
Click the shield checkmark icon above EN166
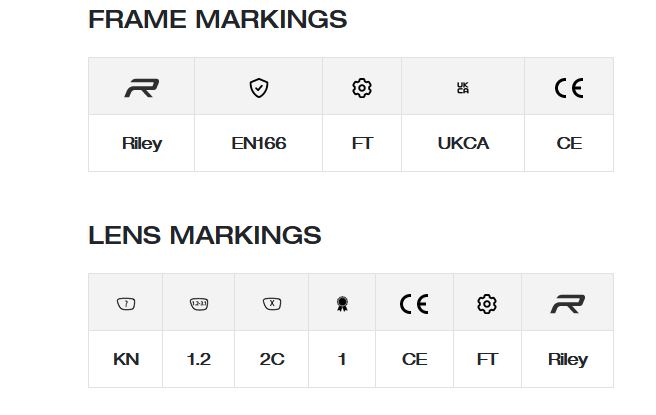pyautogui.click(x=259, y=88)
